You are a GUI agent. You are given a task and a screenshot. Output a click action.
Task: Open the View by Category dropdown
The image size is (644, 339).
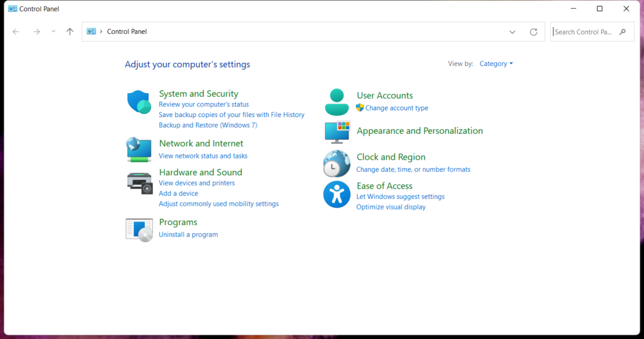[x=496, y=64]
